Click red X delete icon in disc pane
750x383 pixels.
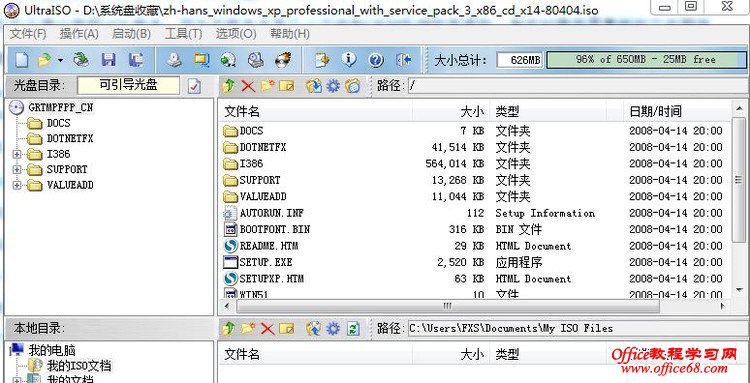[x=248, y=86]
